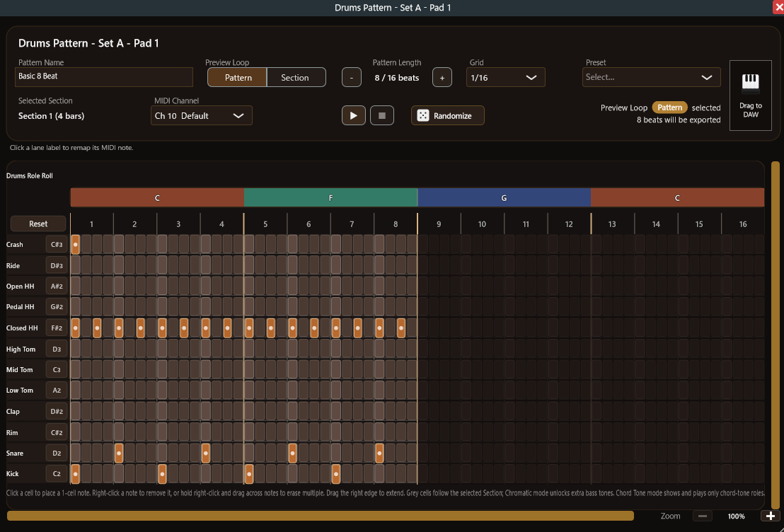Toggle the Kick note at beat 7

pos(336,473)
